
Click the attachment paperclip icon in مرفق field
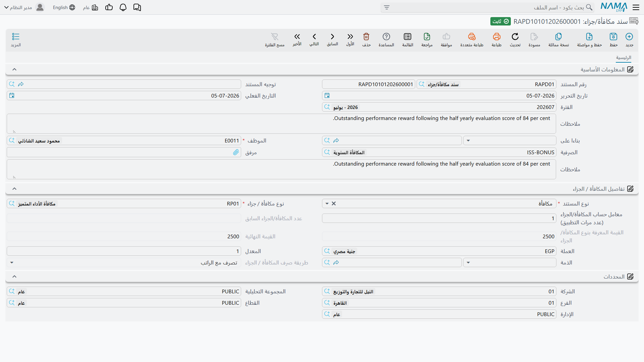coord(236,152)
